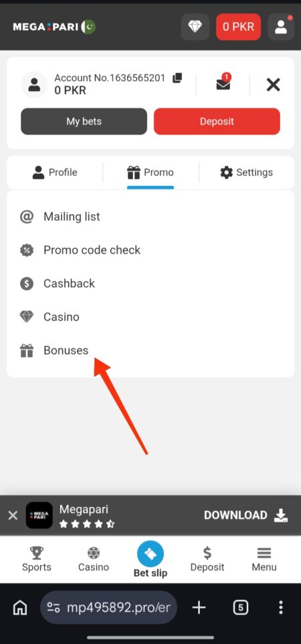Open Bonuses menu entry

(x=150, y=350)
